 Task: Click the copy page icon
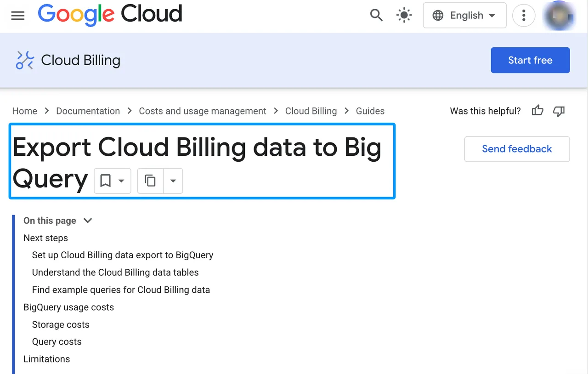pos(150,181)
